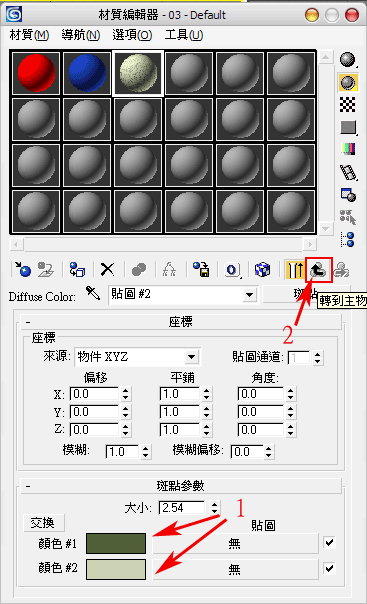Click the Video Color Check icon
367x604 pixels.
[x=348, y=149]
